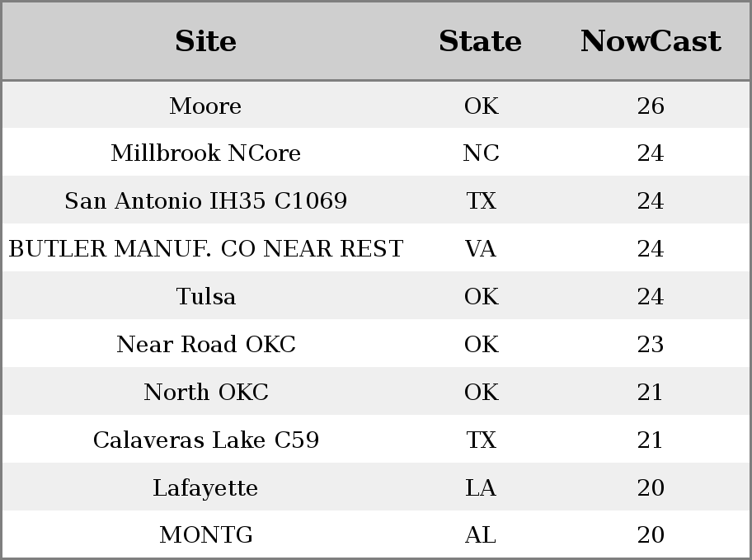Viewport: 752px width, 560px height.
Task: Click the State column header
Action: coord(480,41)
